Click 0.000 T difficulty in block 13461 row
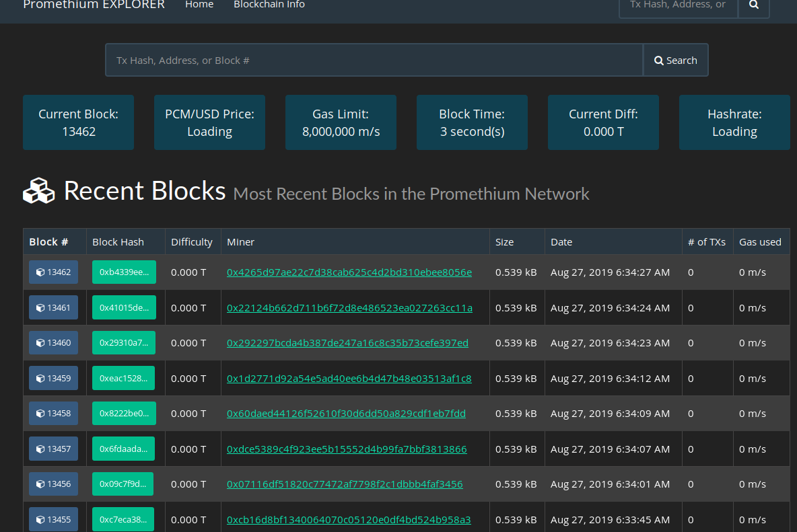 [x=188, y=307]
